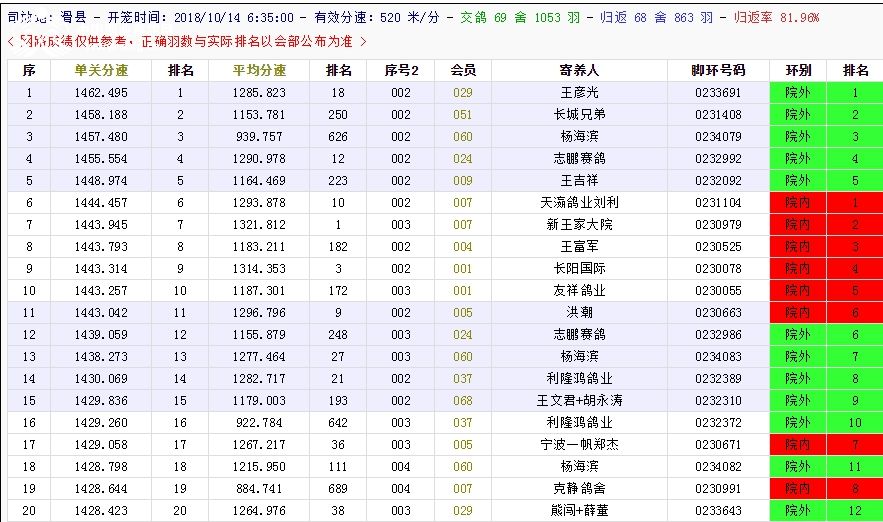Image resolution: width=883 pixels, height=522 pixels.
Task: Click red 院内 cell for ring 0231104
Action: [797, 203]
